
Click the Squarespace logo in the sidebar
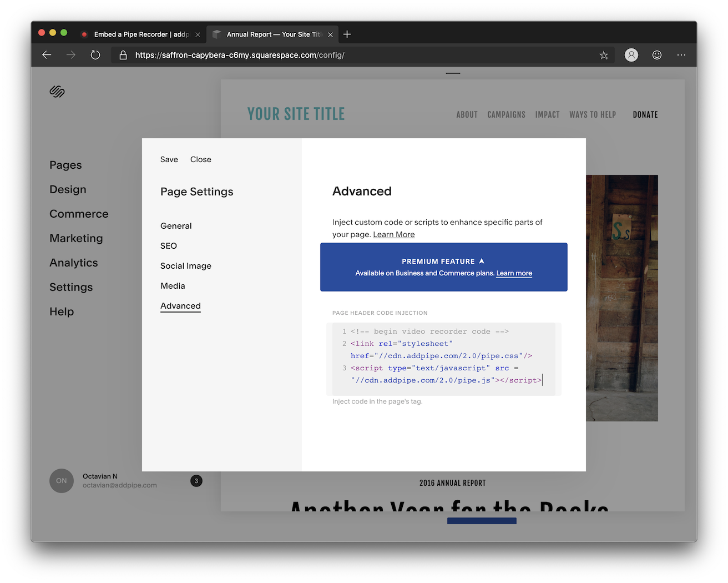point(57,92)
